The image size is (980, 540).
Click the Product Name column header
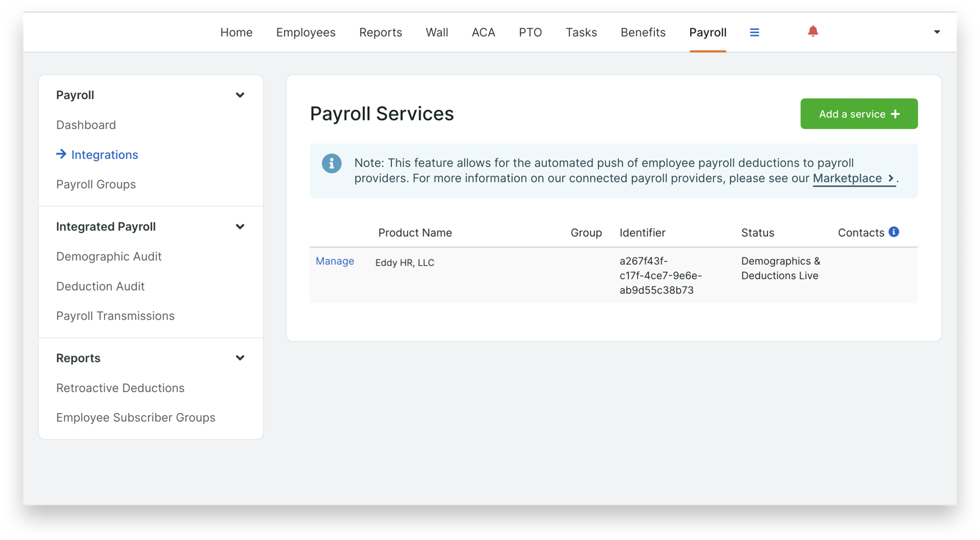415,232
